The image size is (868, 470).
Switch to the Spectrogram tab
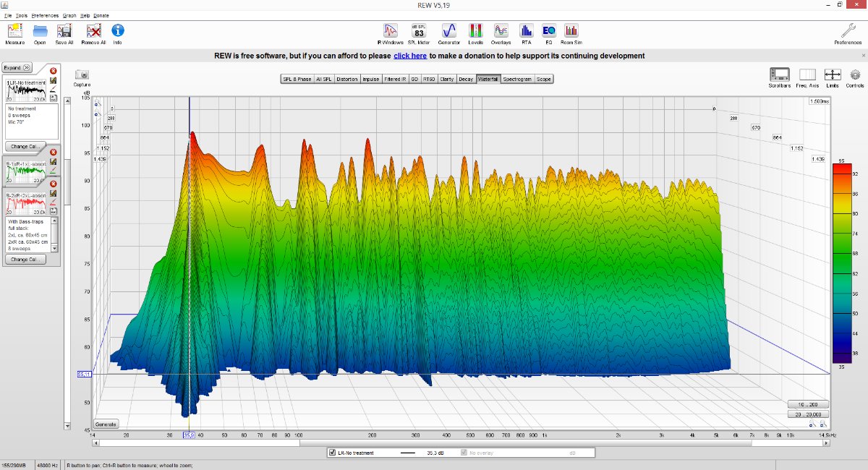(517, 79)
